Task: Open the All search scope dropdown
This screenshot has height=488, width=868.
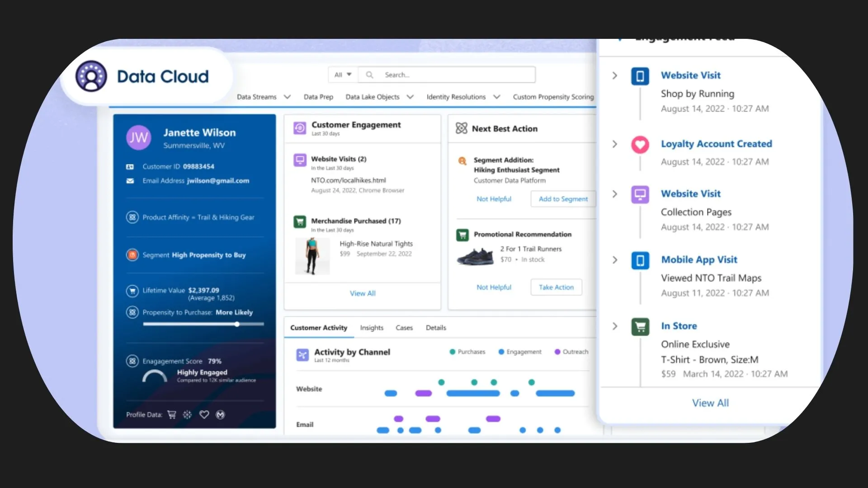Action: [x=343, y=75]
